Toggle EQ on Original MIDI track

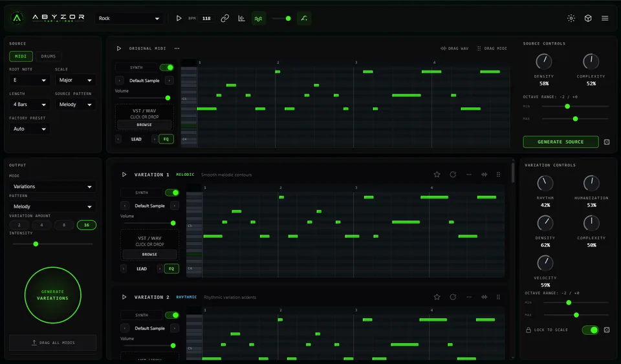(x=166, y=139)
